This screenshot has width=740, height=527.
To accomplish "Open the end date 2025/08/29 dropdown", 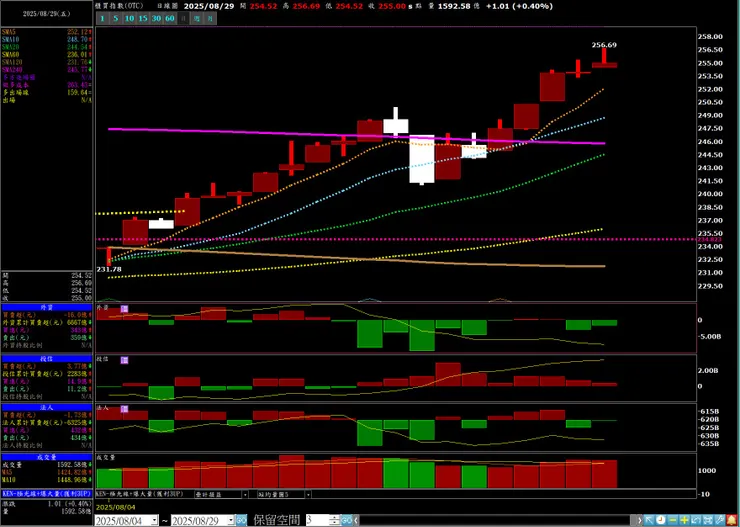I will point(231,520).
